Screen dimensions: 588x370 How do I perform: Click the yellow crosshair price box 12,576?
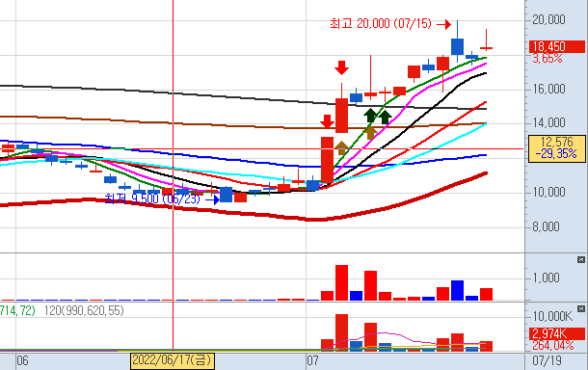click(557, 148)
